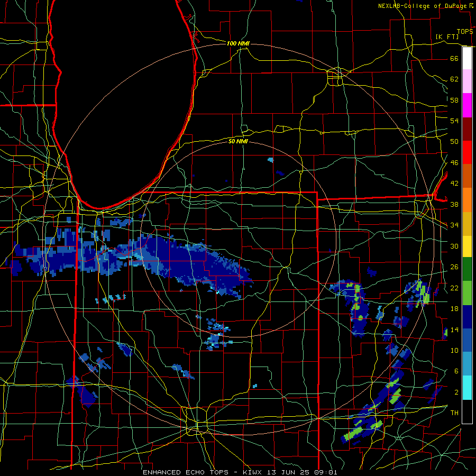Click the 30 legend value

tap(454, 246)
